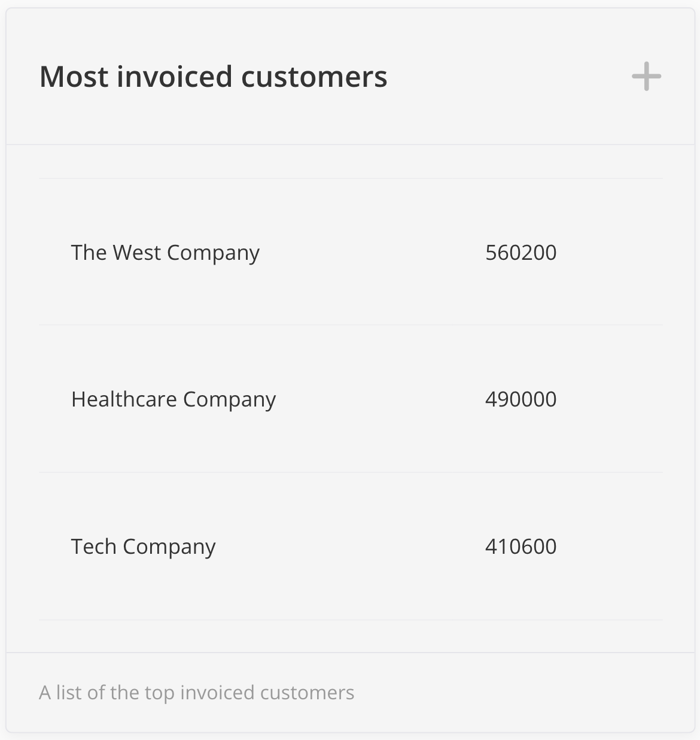
Task: Open the Healthcare Company customer entry
Action: coord(174,399)
